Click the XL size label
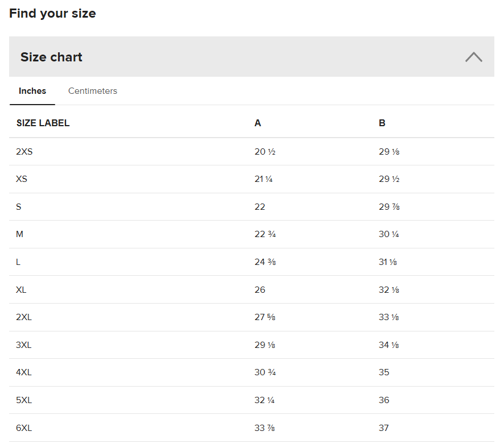 tap(21, 290)
